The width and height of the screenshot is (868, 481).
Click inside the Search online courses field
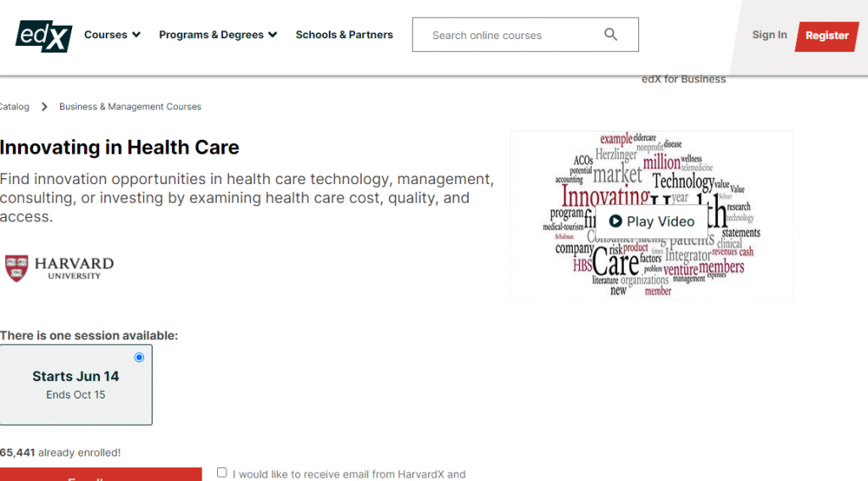(x=509, y=35)
